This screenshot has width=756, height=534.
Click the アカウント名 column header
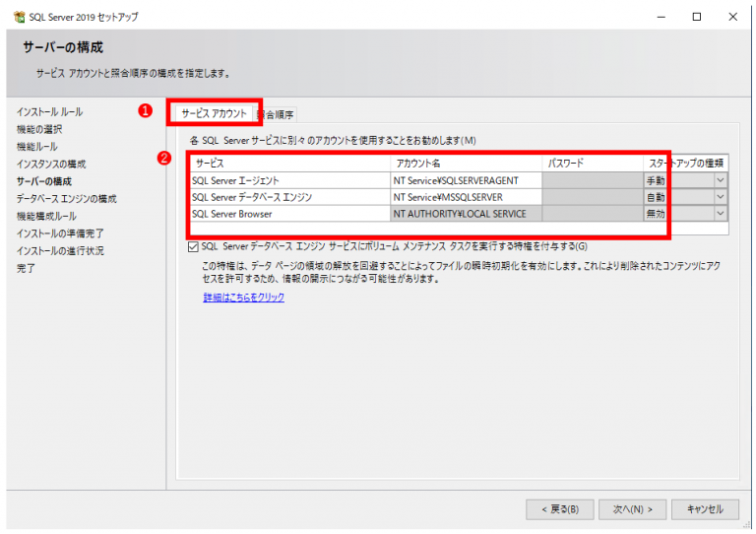click(x=466, y=163)
